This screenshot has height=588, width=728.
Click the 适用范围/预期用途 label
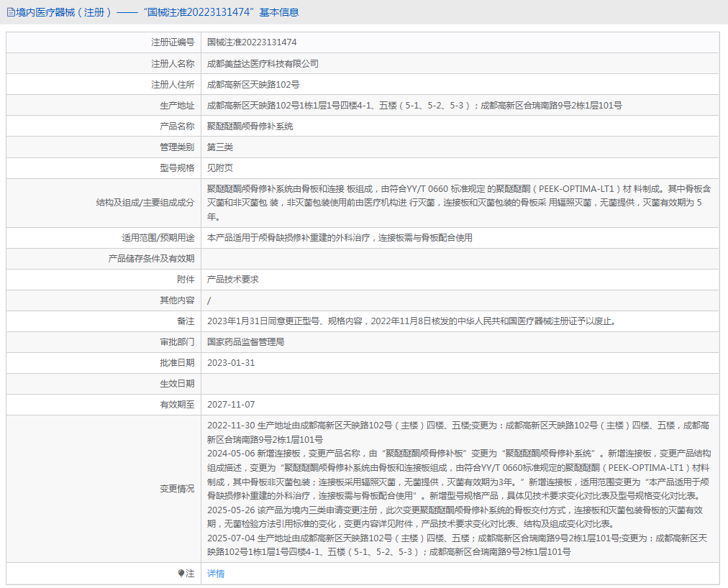coord(158,238)
